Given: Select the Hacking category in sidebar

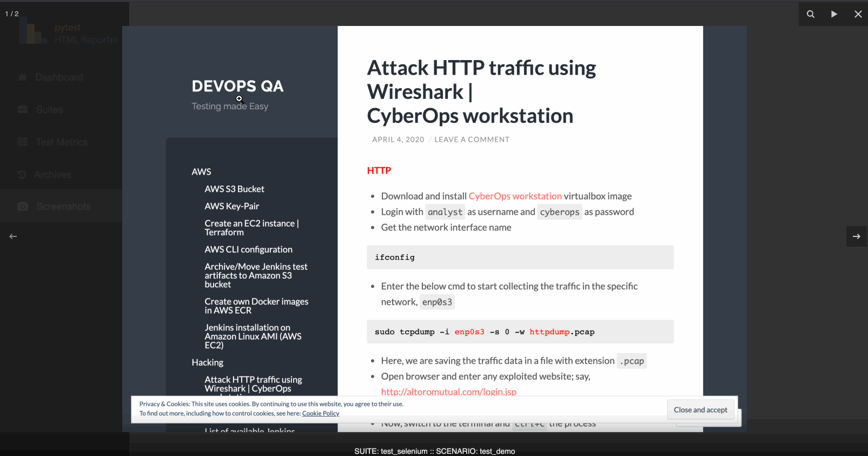Looking at the screenshot, I should (207, 362).
